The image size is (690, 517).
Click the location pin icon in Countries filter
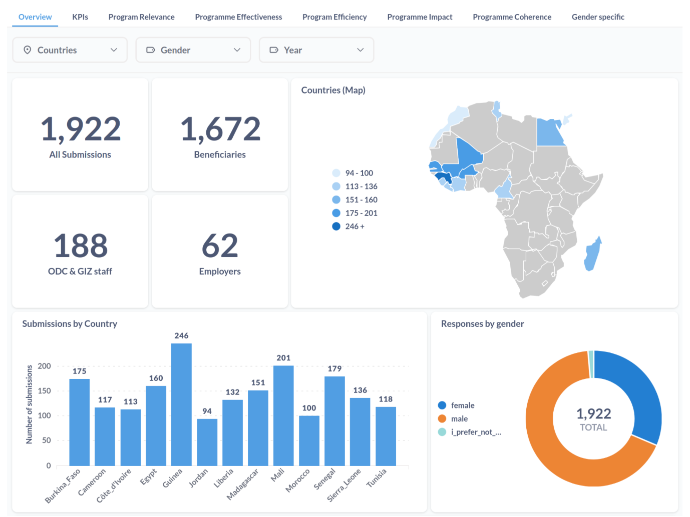pos(27,50)
